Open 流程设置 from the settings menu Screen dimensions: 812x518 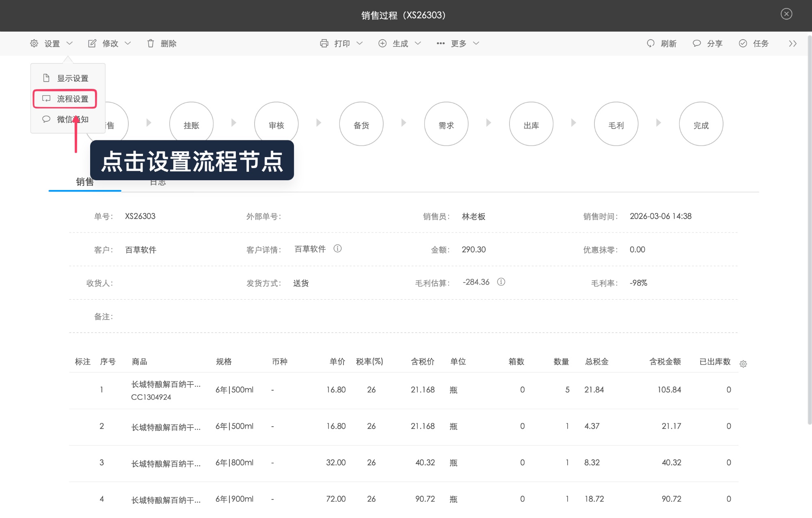[x=72, y=99]
